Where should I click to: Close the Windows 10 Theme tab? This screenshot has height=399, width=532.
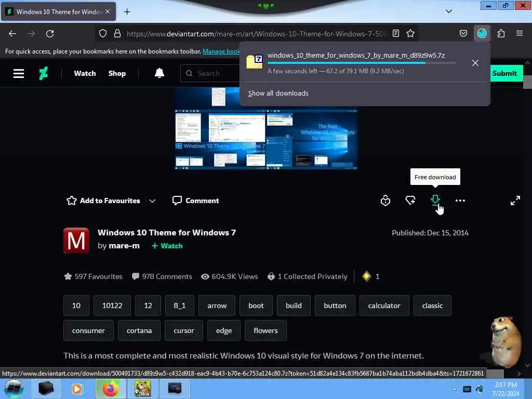(x=108, y=11)
